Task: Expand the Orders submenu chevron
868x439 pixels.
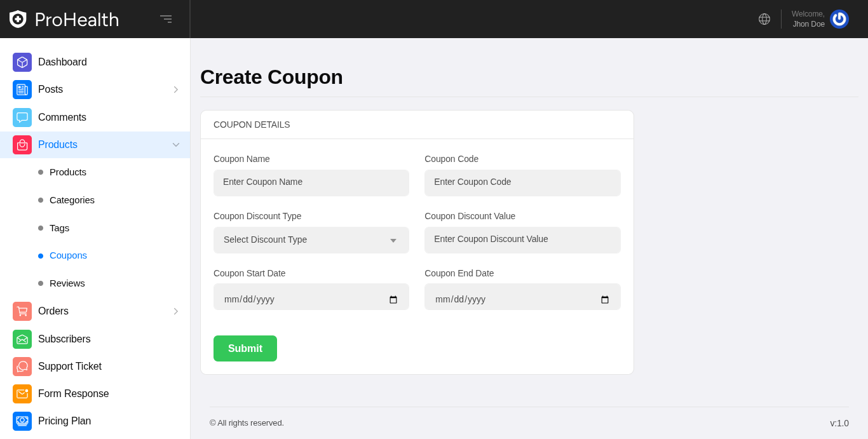Action: click(x=176, y=311)
